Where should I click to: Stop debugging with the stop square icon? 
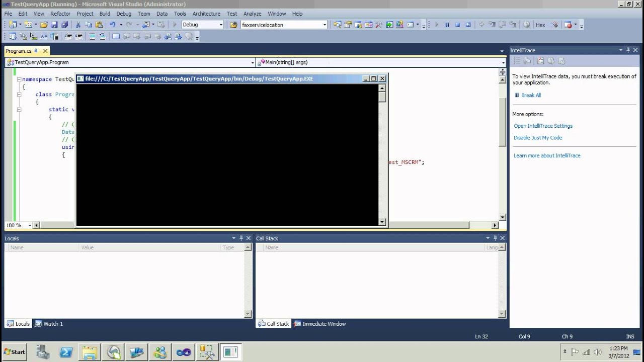(x=457, y=25)
